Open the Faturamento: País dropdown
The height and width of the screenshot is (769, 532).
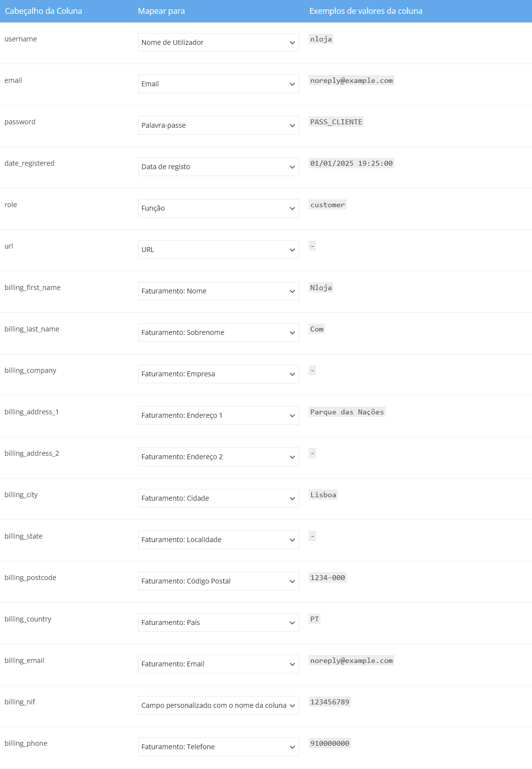(x=218, y=623)
